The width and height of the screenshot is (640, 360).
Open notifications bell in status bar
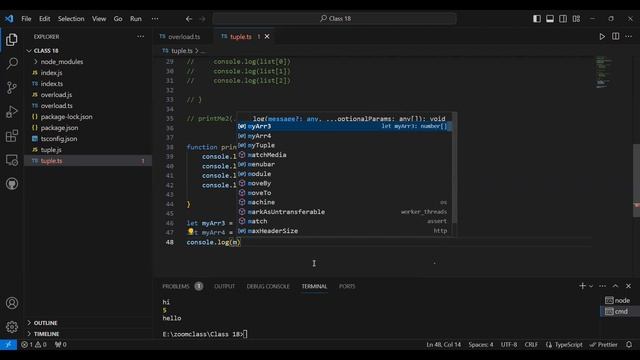(629, 344)
